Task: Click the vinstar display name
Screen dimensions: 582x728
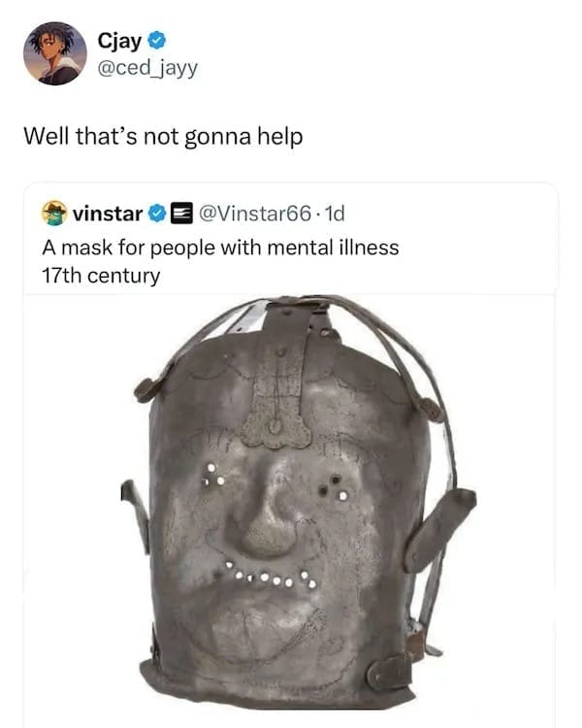Action: (108, 214)
